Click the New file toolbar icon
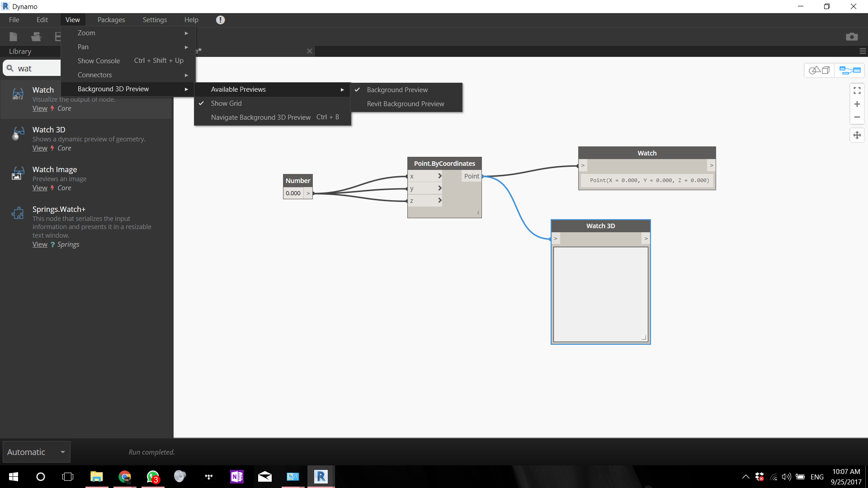 (14, 37)
